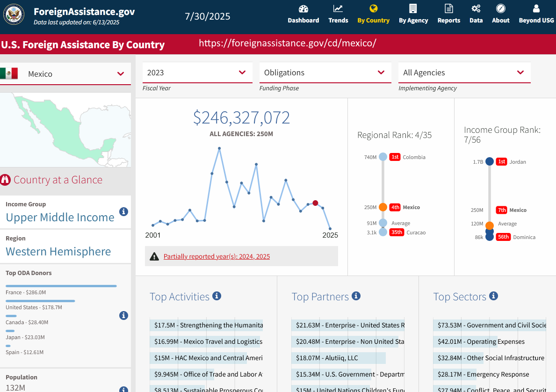556x392 pixels.
Task: Open the Population info icon
Action: click(123, 389)
